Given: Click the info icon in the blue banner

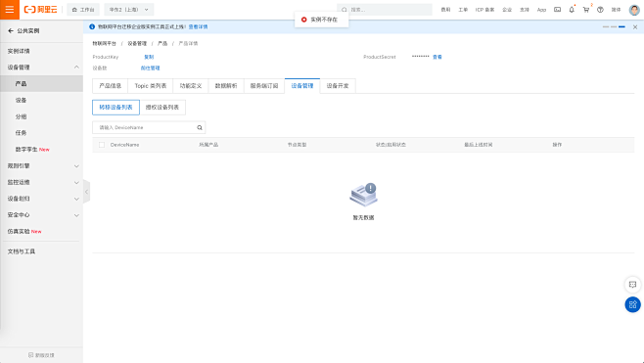Looking at the screenshot, I should (92, 26).
